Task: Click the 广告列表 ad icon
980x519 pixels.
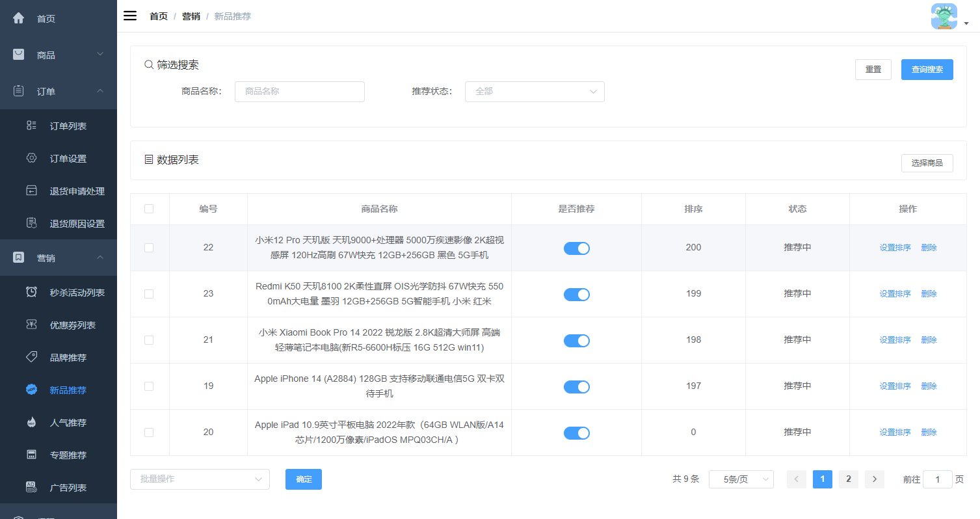Action: (x=31, y=487)
